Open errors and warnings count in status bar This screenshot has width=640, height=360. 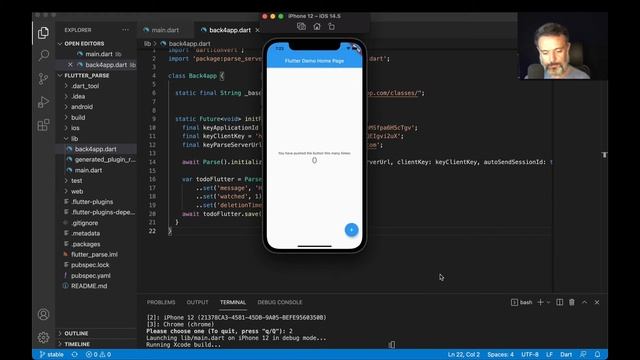click(x=98, y=355)
